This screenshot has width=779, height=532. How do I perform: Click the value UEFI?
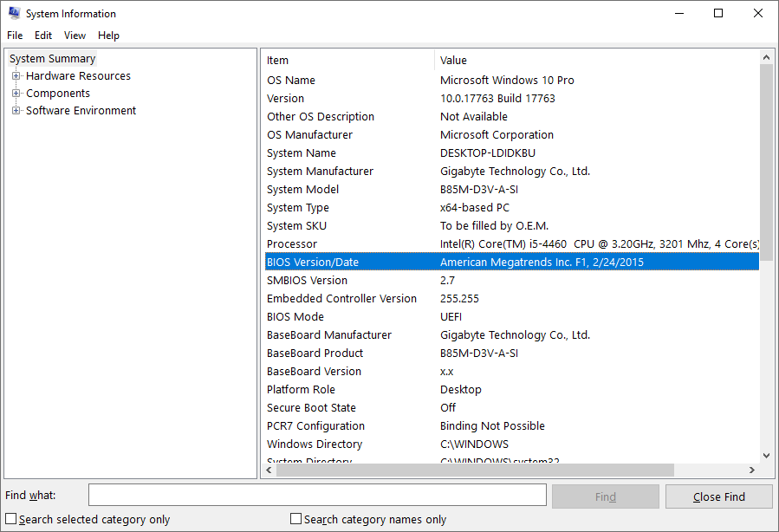tap(451, 317)
